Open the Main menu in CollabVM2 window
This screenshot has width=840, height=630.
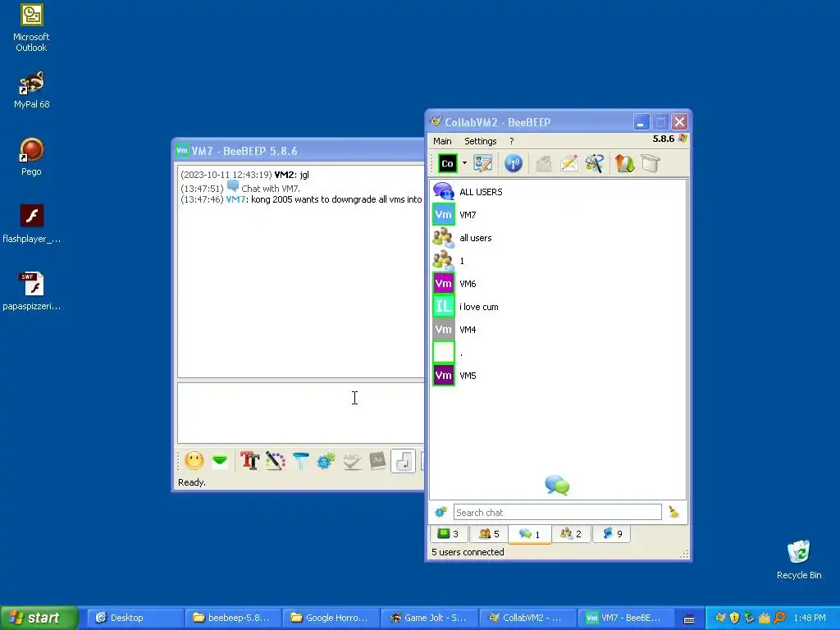(442, 141)
